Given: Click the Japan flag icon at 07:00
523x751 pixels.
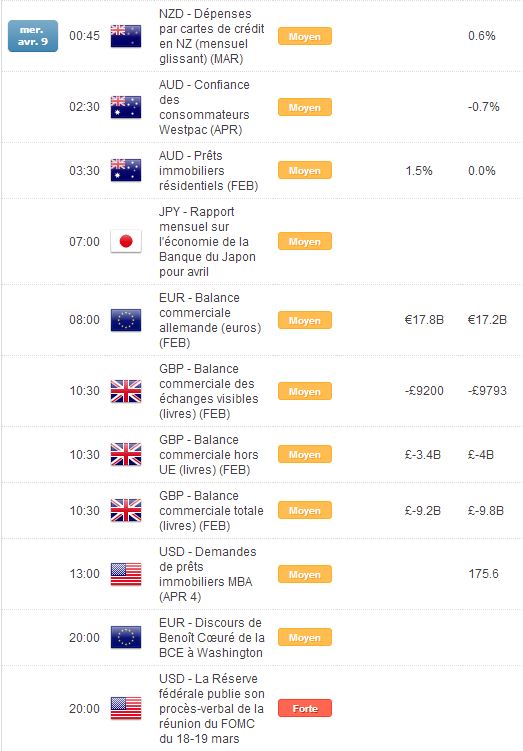Looking at the screenshot, I should (126, 241).
